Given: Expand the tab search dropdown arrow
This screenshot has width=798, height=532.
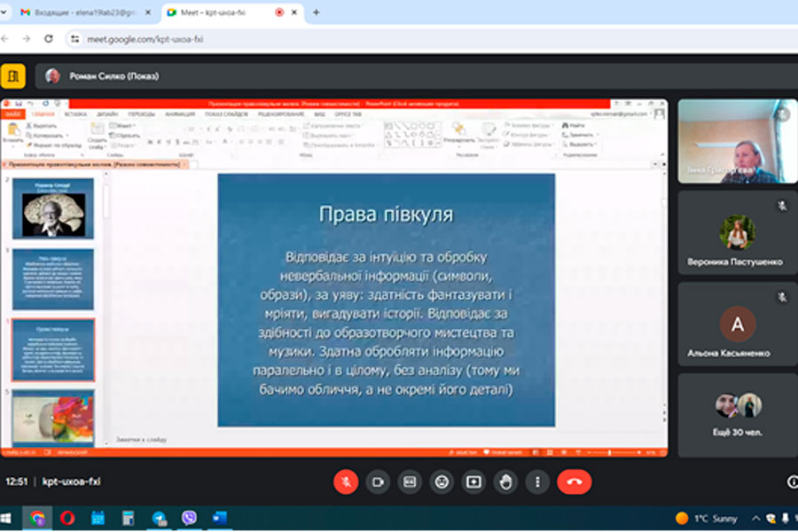Looking at the screenshot, I should 3,12.
